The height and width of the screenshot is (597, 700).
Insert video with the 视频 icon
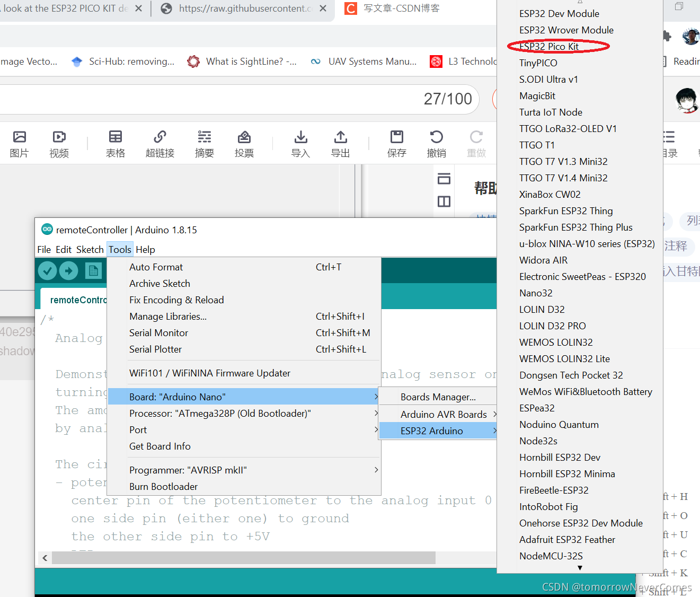pyautogui.click(x=59, y=144)
